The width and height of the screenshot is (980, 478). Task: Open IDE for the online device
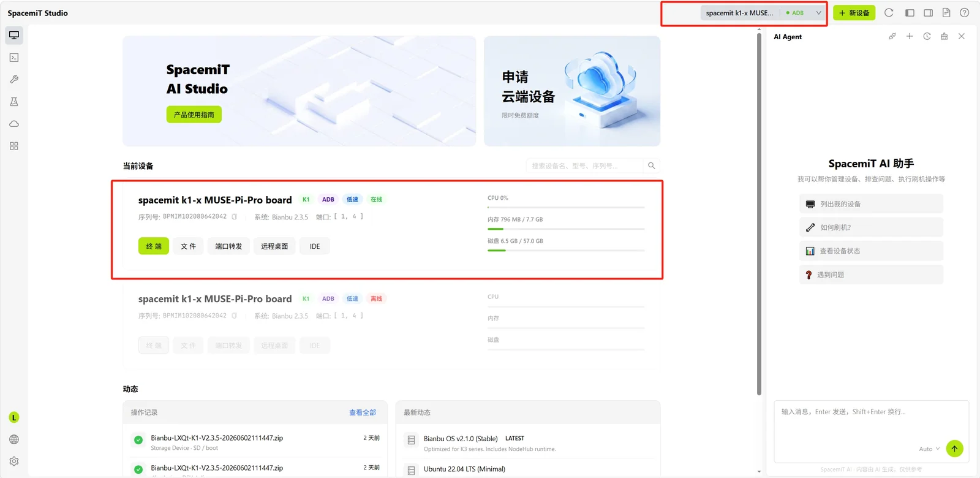315,246
